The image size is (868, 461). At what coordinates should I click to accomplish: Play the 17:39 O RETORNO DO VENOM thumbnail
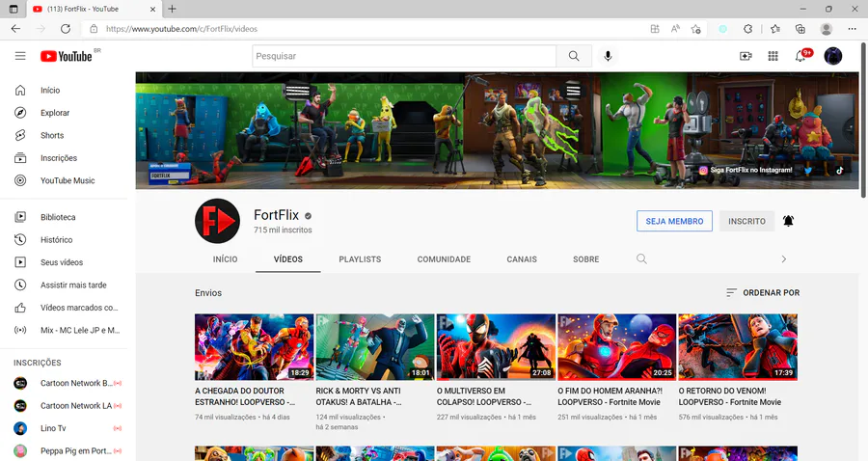(738, 347)
